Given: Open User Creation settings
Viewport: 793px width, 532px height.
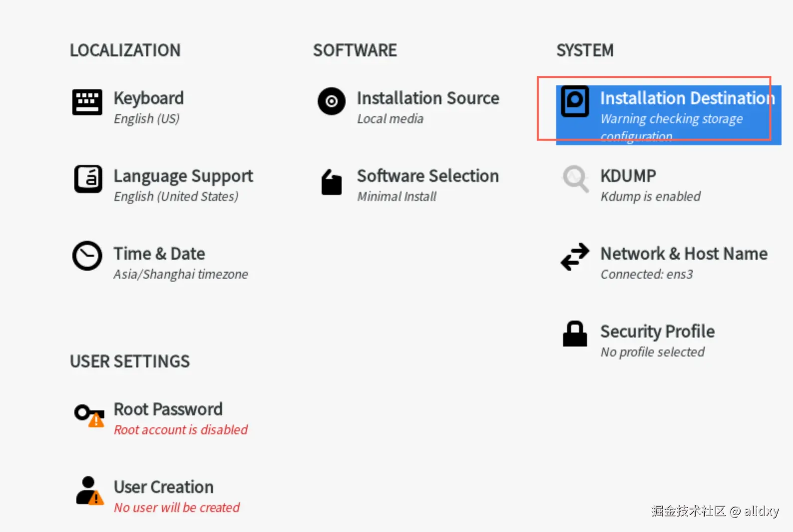Looking at the screenshot, I should (x=164, y=487).
